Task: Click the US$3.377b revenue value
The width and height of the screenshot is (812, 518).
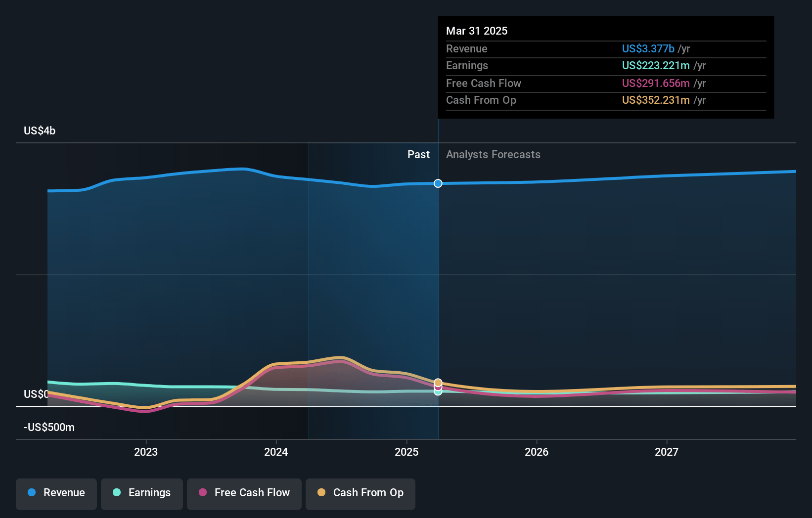Action: [x=648, y=48]
